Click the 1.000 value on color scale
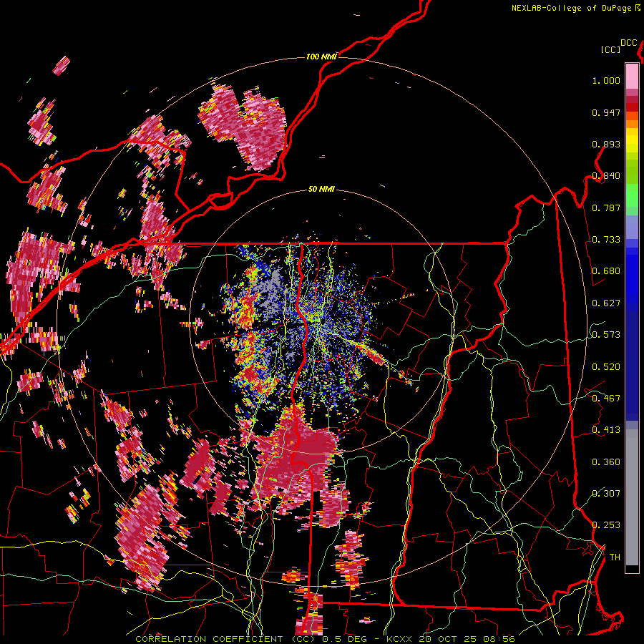644x644 pixels. (606, 80)
